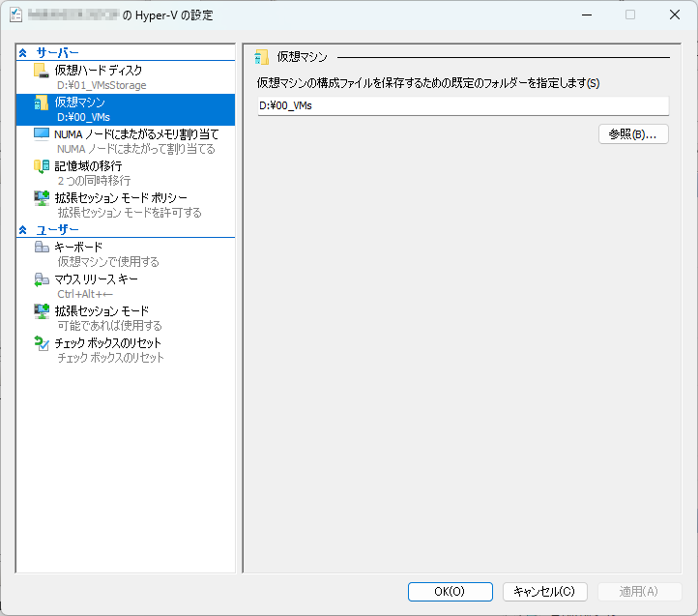Click the Virtual Machine (仮想マシン) folder icon in sidebar
The width and height of the screenshot is (698, 616).
click(x=41, y=103)
